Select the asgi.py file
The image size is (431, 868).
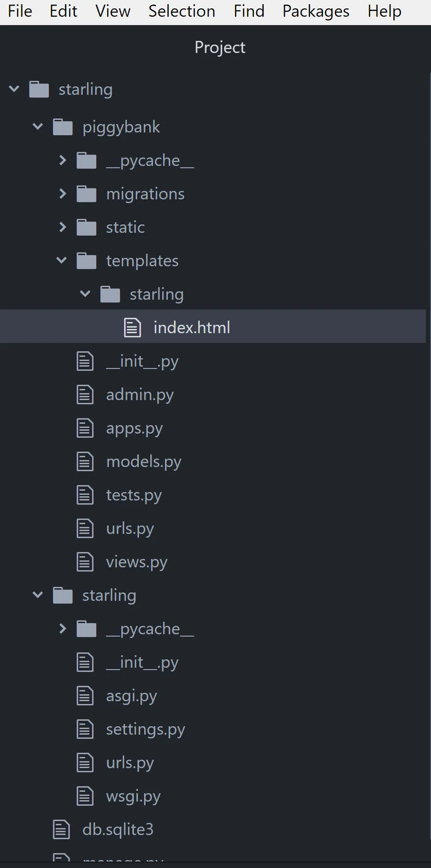click(x=132, y=696)
